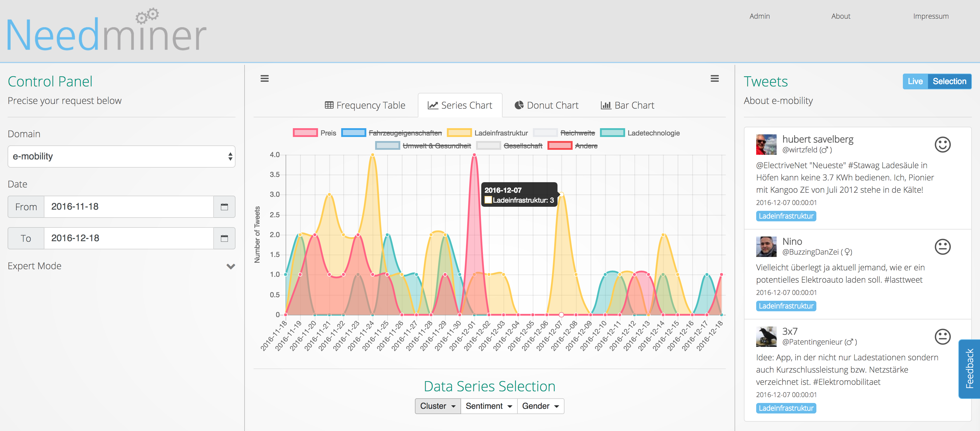Open the Domain e-mobility dropdown
Screen dimensions: 980x431
121,157
